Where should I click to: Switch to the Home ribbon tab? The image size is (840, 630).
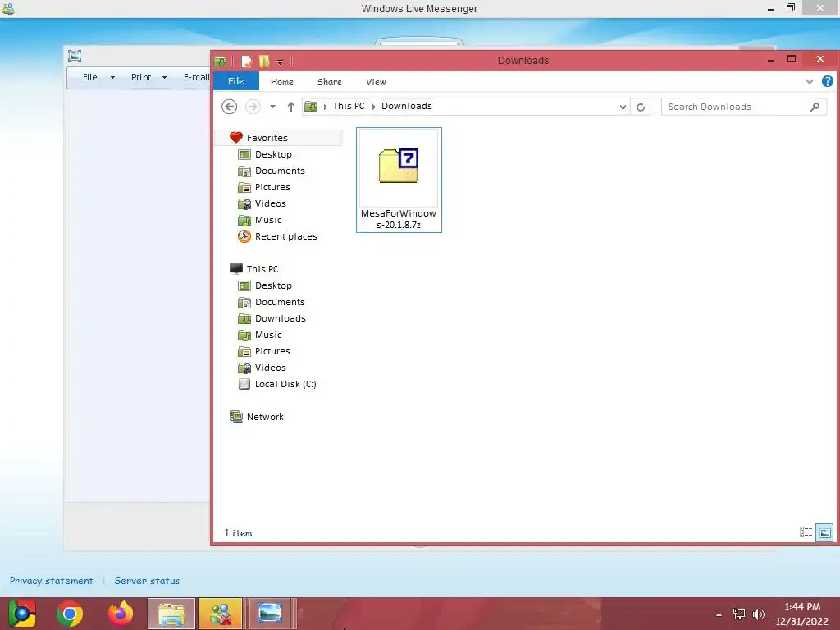pyautogui.click(x=282, y=82)
